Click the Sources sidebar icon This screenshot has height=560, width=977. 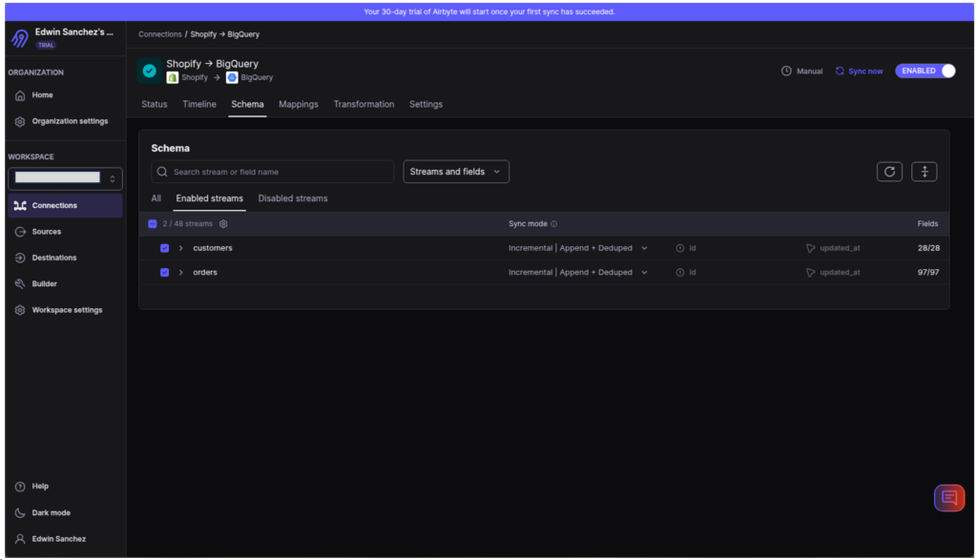pos(20,232)
